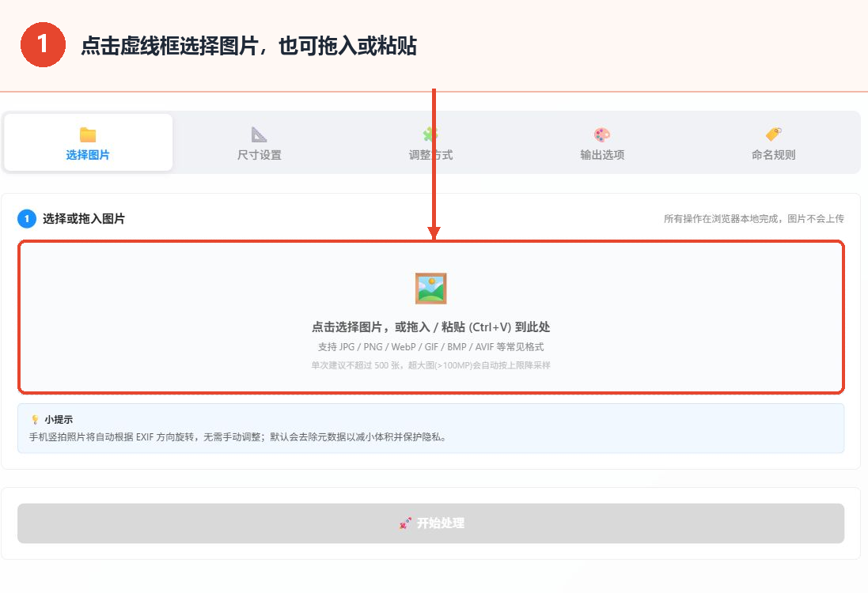Open the 输出选项 tab

pos(602,142)
